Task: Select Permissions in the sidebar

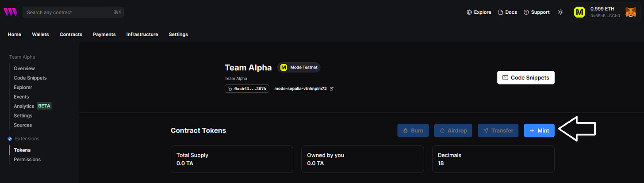Action: [x=27, y=160]
